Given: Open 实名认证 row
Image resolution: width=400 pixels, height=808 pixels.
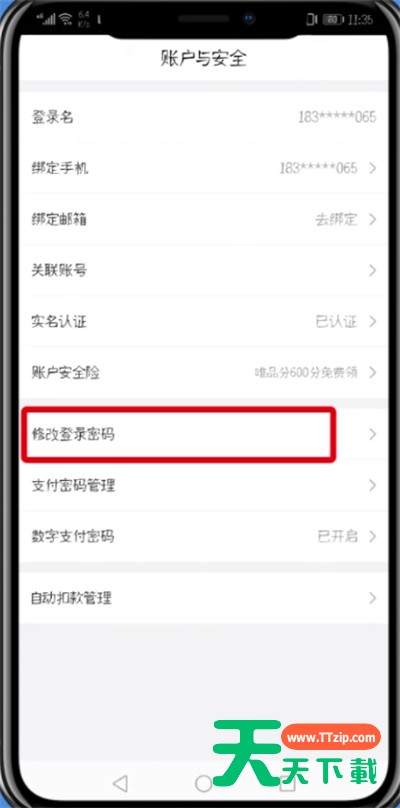Looking at the screenshot, I should click(205, 322).
